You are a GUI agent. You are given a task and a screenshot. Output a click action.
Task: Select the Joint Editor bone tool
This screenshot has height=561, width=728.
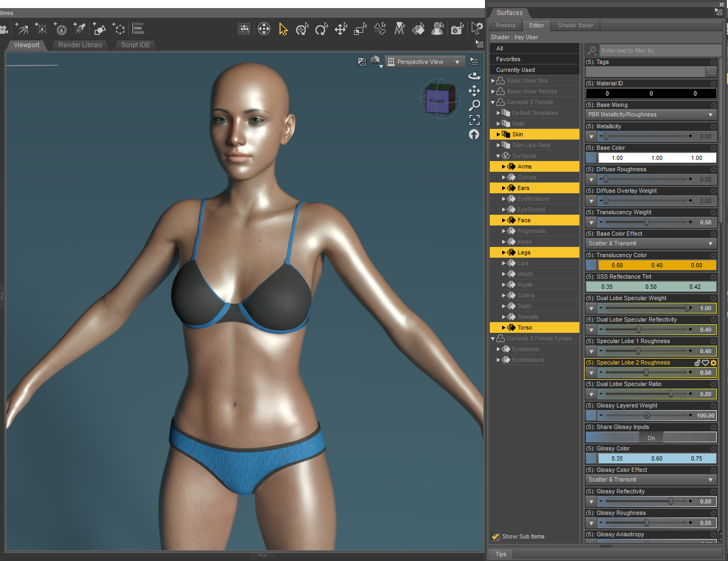380,28
